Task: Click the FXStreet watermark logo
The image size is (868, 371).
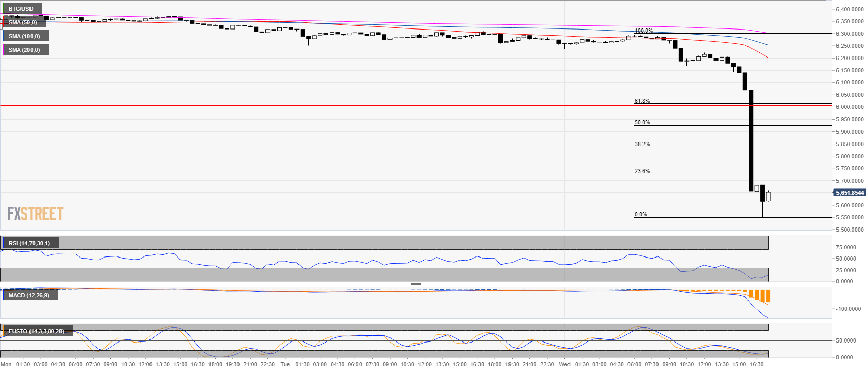Action: coord(35,213)
